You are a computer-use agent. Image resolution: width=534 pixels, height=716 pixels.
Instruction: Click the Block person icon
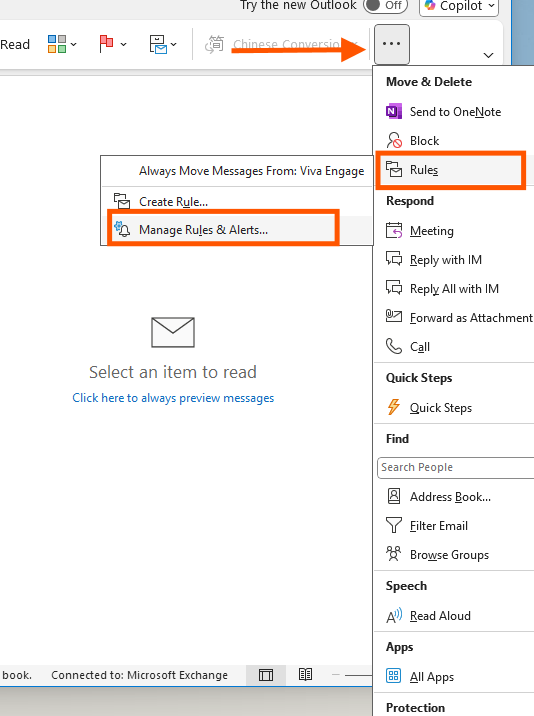pyautogui.click(x=394, y=140)
